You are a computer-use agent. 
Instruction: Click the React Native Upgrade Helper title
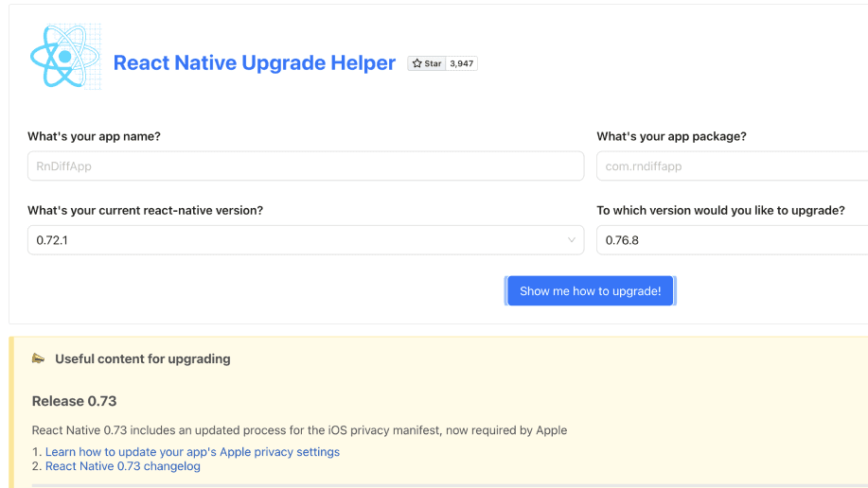254,63
